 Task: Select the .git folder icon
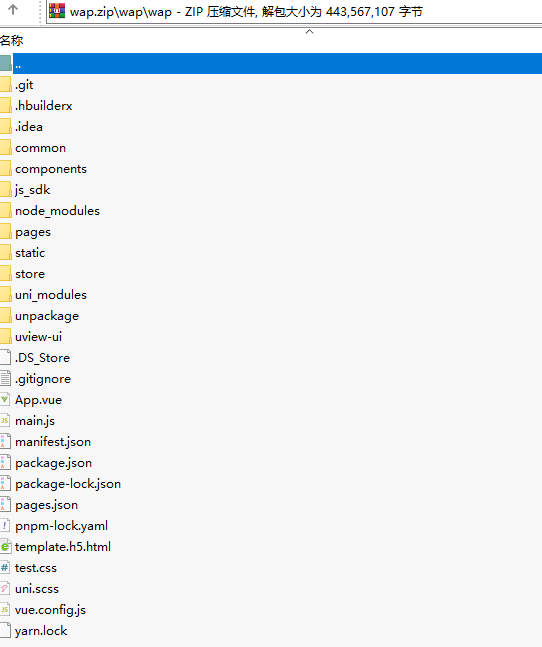coord(5,85)
